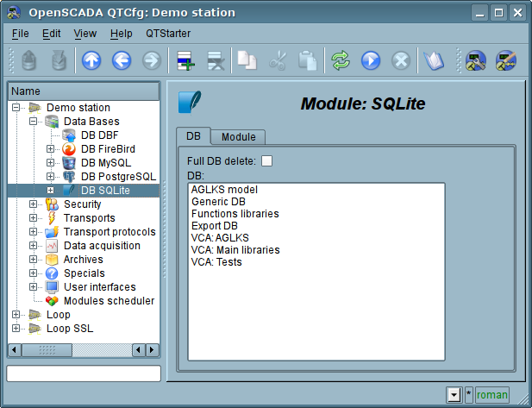
Task: Expand the Security node
Action: 34,204
